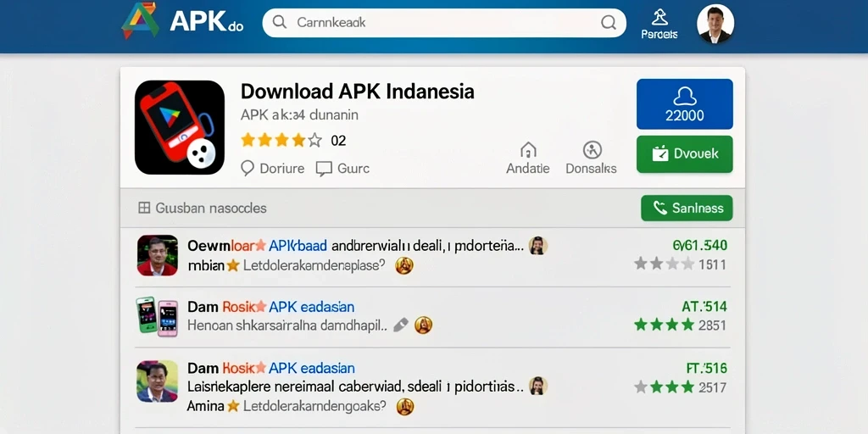Click the Donsalks icon
The image size is (868, 434).
pos(592,149)
